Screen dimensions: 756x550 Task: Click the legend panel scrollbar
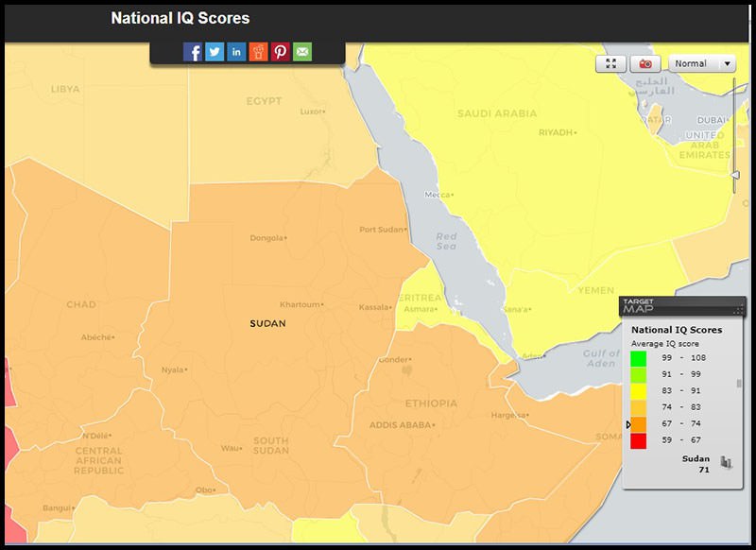tap(740, 384)
